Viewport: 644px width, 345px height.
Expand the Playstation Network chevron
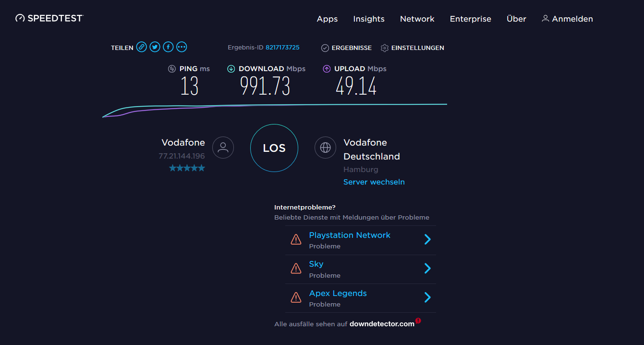(427, 239)
